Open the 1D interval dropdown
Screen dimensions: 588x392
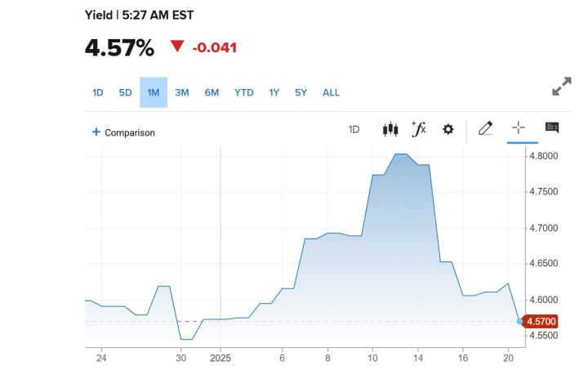[354, 129]
